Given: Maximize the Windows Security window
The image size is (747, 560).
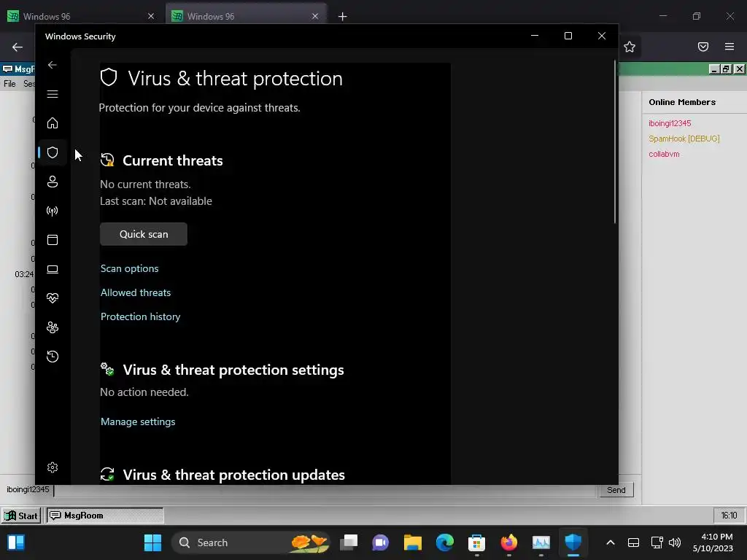Looking at the screenshot, I should pyautogui.click(x=568, y=36).
